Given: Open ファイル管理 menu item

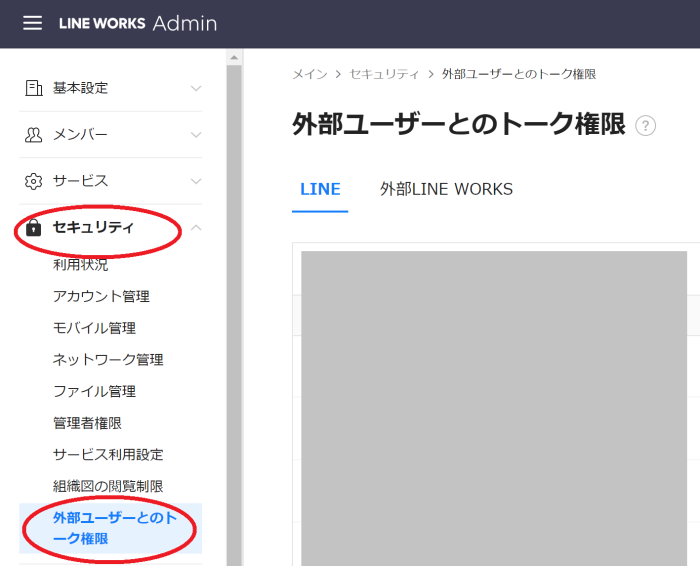Looking at the screenshot, I should 95,391.
